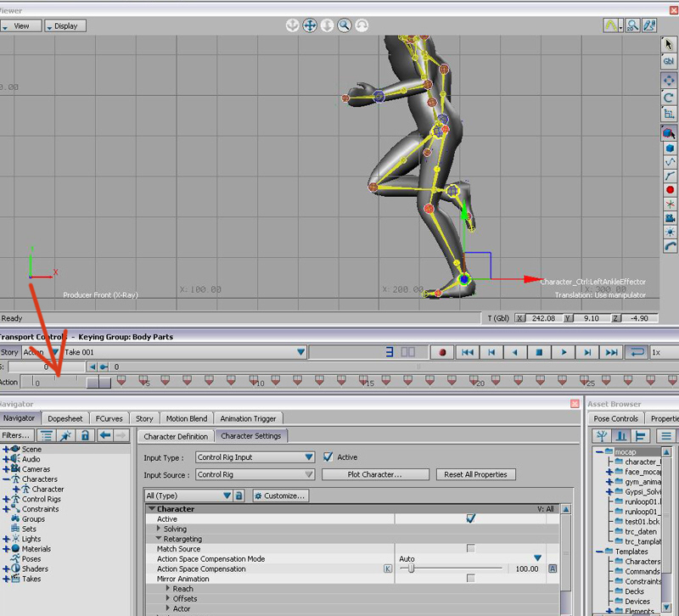The height and width of the screenshot is (616, 679).
Task: Click the arrow Select tool
Action: point(669,43)
